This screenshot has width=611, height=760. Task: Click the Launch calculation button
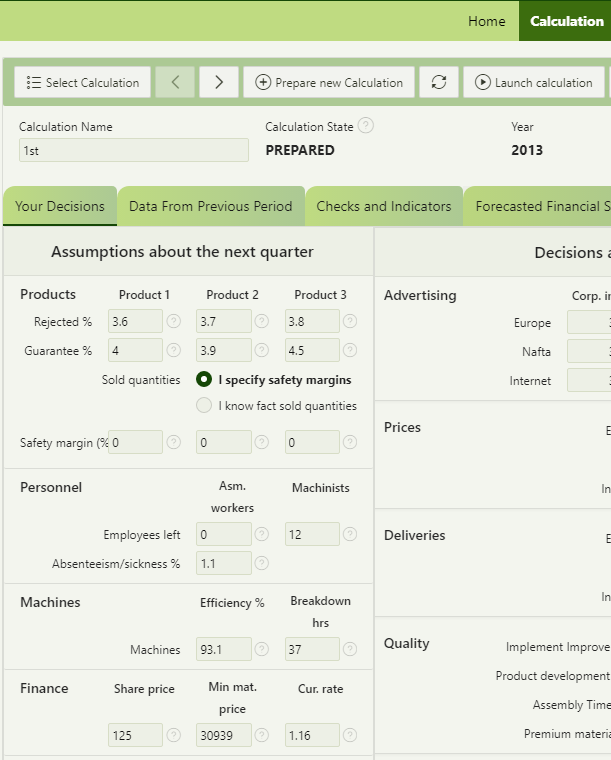tap(533, 82)
